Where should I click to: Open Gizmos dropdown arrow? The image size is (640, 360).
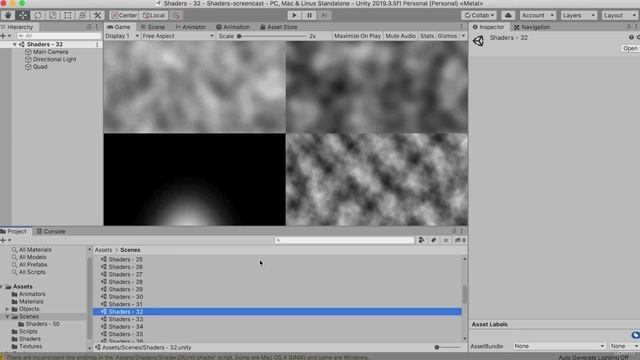[x=463, y=36]
